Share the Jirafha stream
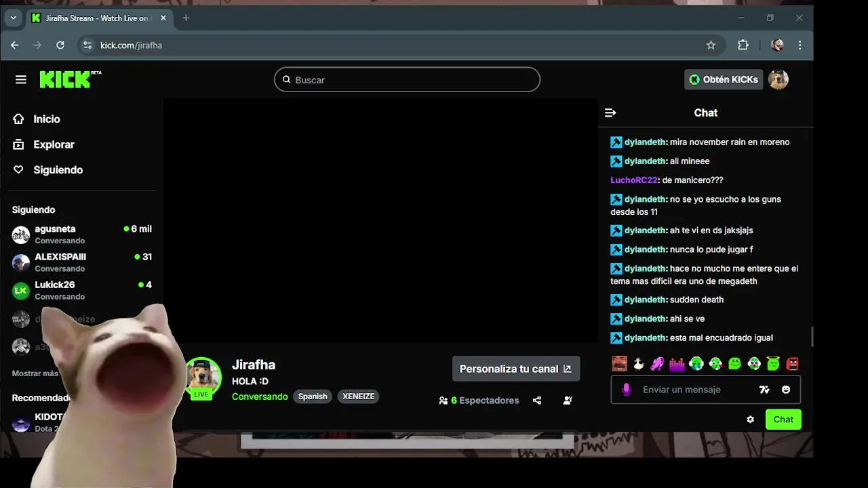 pos(537,401)
